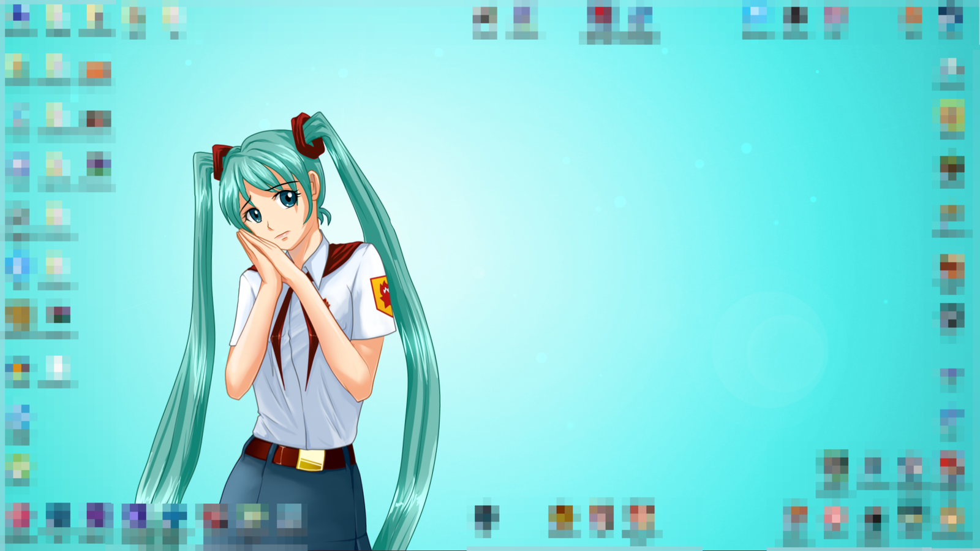Open the bright sky-blue icon in left column
The image size is (980, 551).
pyautogui.click(x=18, y=265)
